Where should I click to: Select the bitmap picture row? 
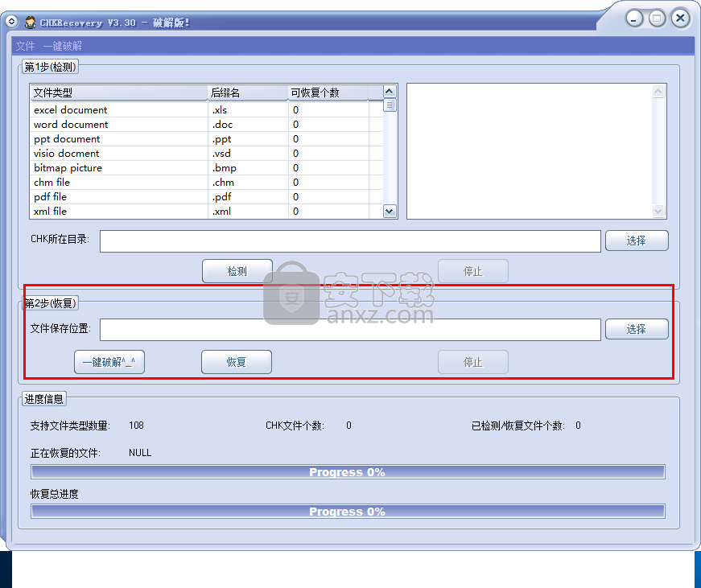[x=207, y=168]
